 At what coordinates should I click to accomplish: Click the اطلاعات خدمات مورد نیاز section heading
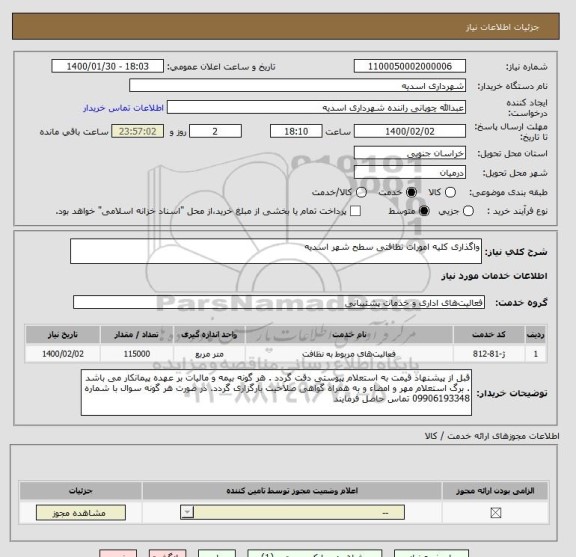pyautogui.click(x=494, y=276)
